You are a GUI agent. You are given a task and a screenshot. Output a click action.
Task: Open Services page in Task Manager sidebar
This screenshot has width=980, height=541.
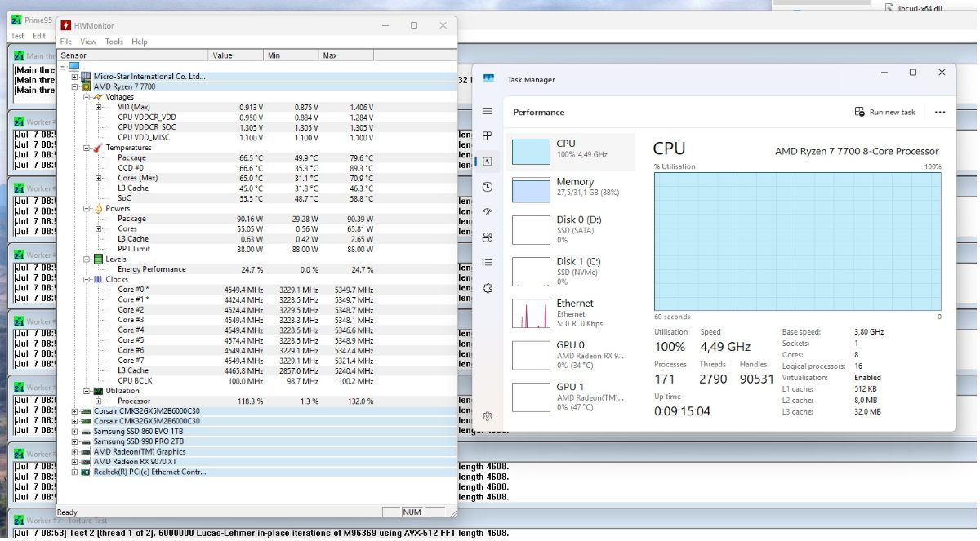coord(488,288)
